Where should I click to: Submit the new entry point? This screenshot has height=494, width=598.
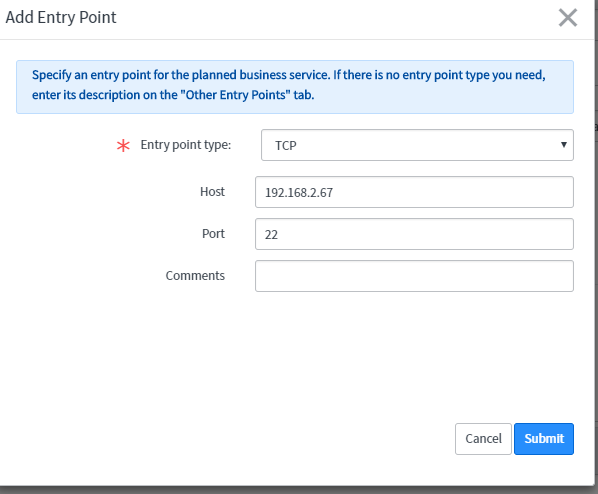click(544, 439)
